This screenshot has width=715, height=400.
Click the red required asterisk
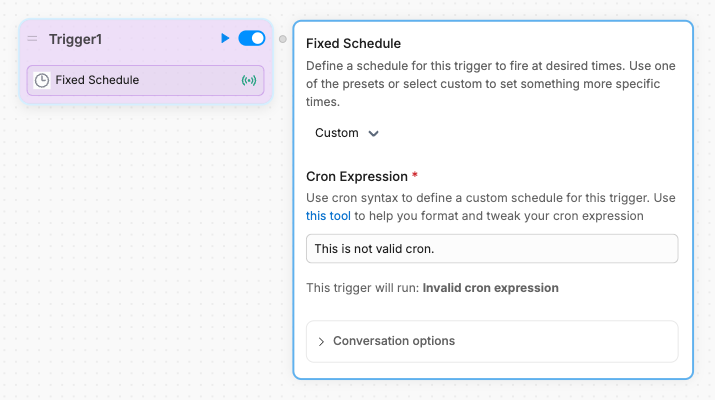click(x=415, y=175)
